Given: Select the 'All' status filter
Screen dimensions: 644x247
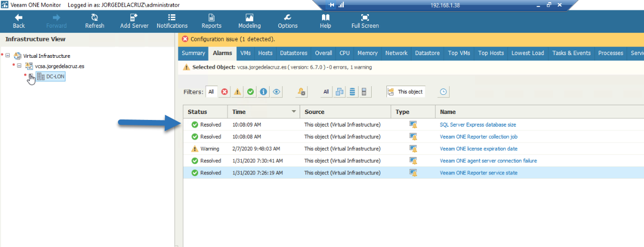Looking at the screenshot, I should [211, 92].
